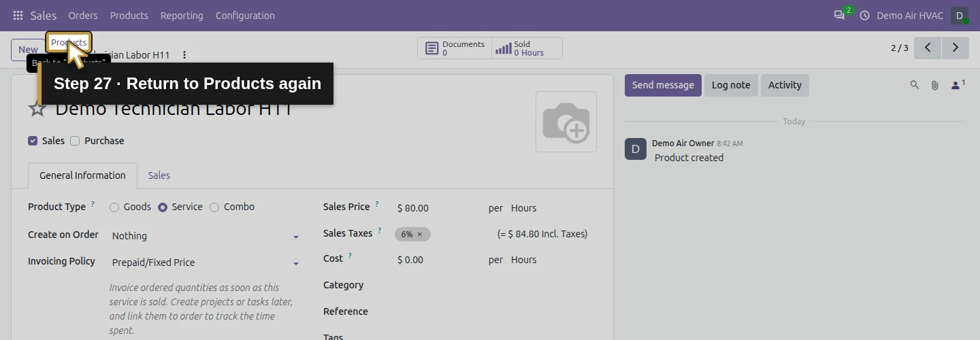Click the New button
Viewport: 980px width, 340px height.
point(28,50)
